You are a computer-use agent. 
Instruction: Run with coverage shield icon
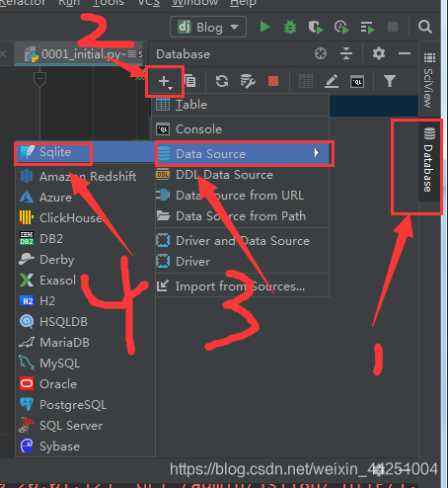coord(316,28)
